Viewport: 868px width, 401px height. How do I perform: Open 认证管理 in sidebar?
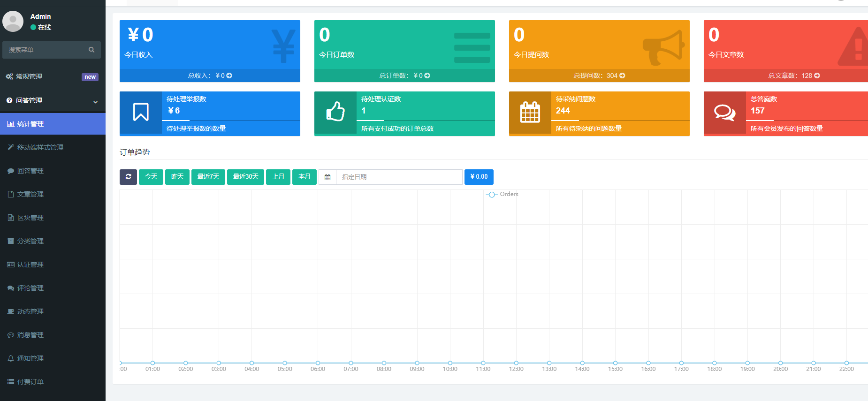tap(53, 265)
